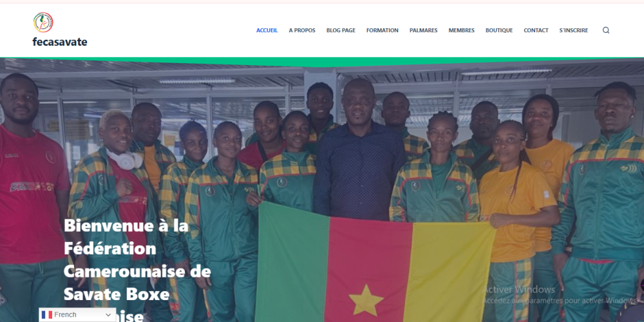This screenshot has height=322, width=644.
Task: Select FORMATION in the navigation
Action: click(x=383, y=30)
